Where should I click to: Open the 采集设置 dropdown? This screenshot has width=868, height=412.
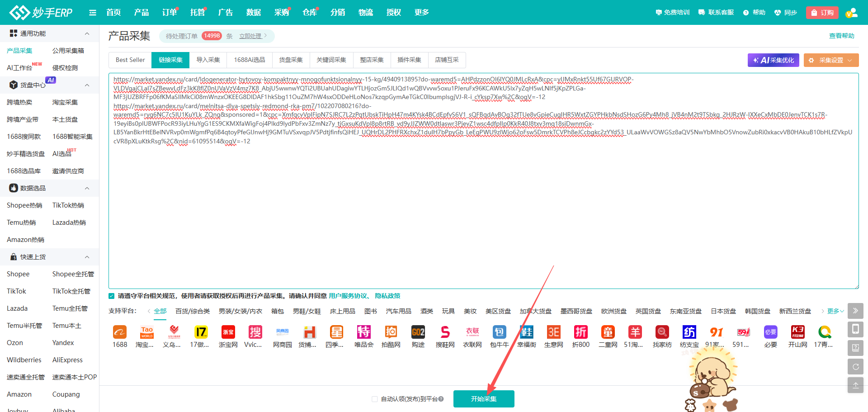tap(831, 60)
